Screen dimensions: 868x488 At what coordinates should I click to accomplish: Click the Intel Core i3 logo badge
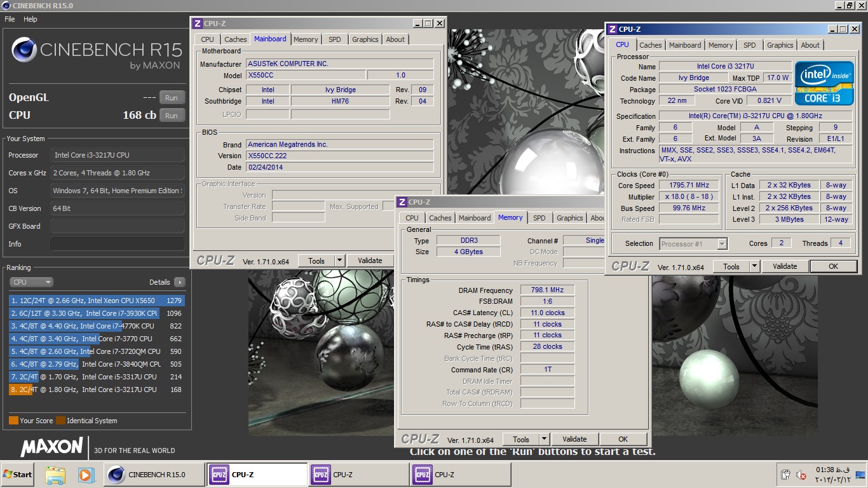824,83
